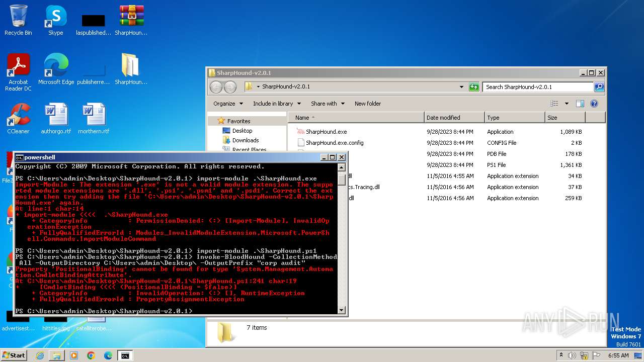Screen dimensions: 644x362
Task: Select publisherre desktop file icon
Action: pyautogui.click(x=94, y=73)
